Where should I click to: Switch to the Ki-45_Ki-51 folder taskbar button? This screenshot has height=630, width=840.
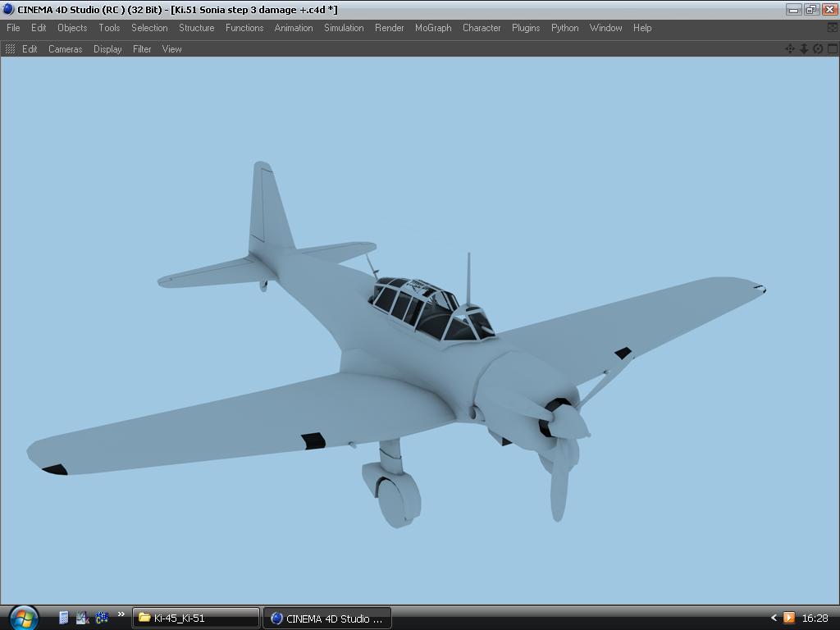(196, 618)
